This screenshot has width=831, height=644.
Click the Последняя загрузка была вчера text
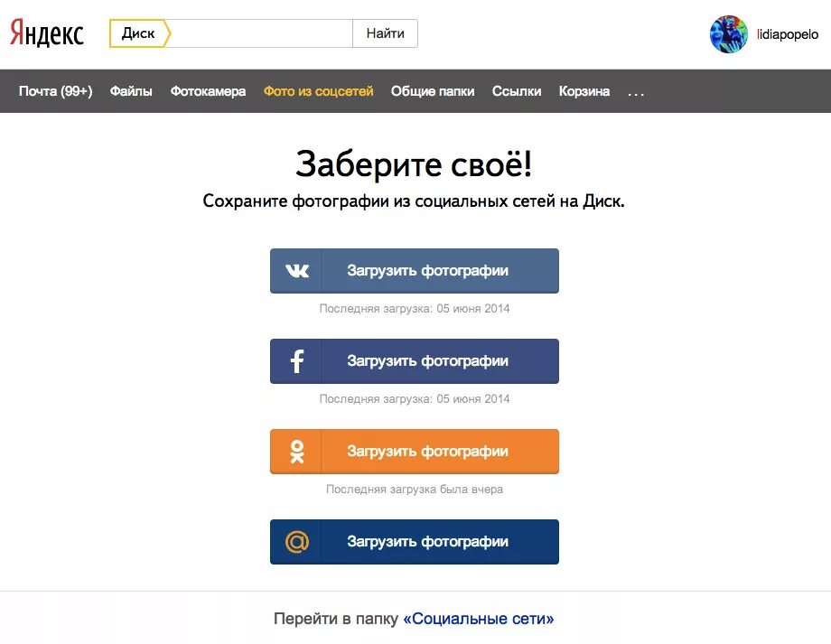[415, 490]
